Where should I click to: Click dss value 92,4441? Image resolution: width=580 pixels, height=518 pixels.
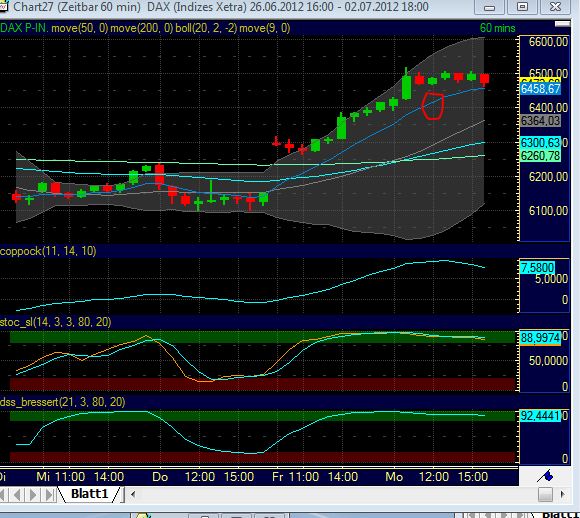tap(540, 416)
